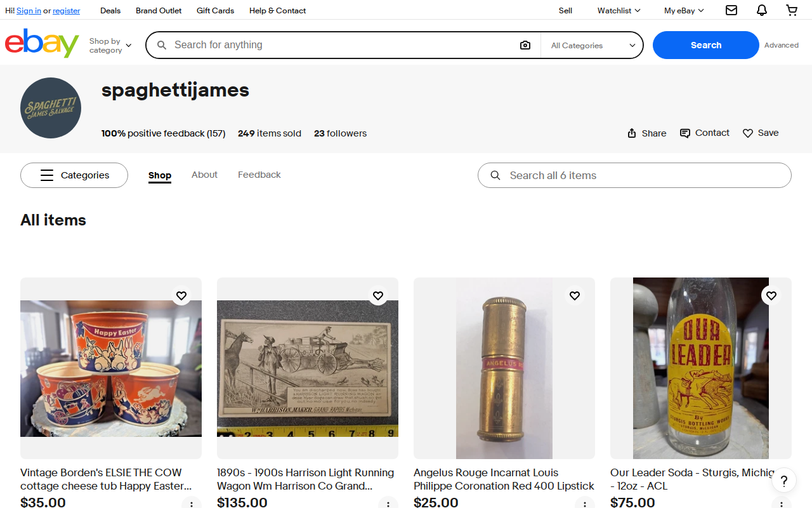Open Gift Cards in top navigation
The image size is (812, 508).
215,10
